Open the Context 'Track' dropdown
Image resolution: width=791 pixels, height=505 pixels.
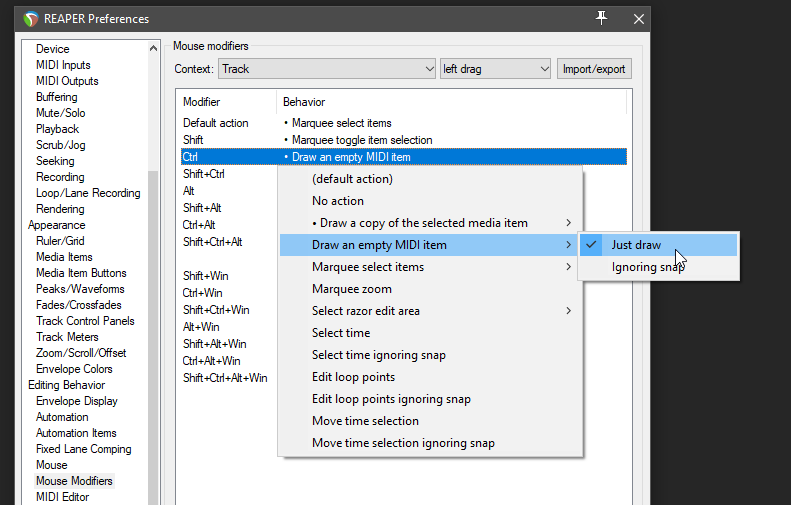click(x=326, y=69)
